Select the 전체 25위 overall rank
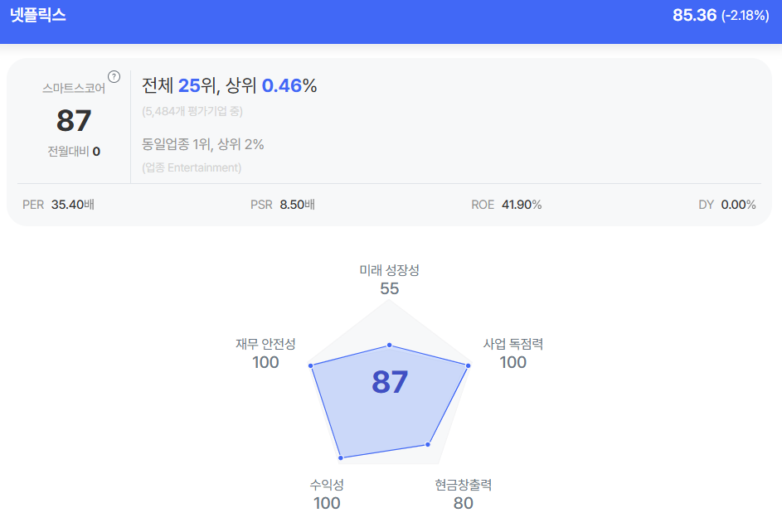This screenshot has height=532, width=782. click(x=177, y=85)
